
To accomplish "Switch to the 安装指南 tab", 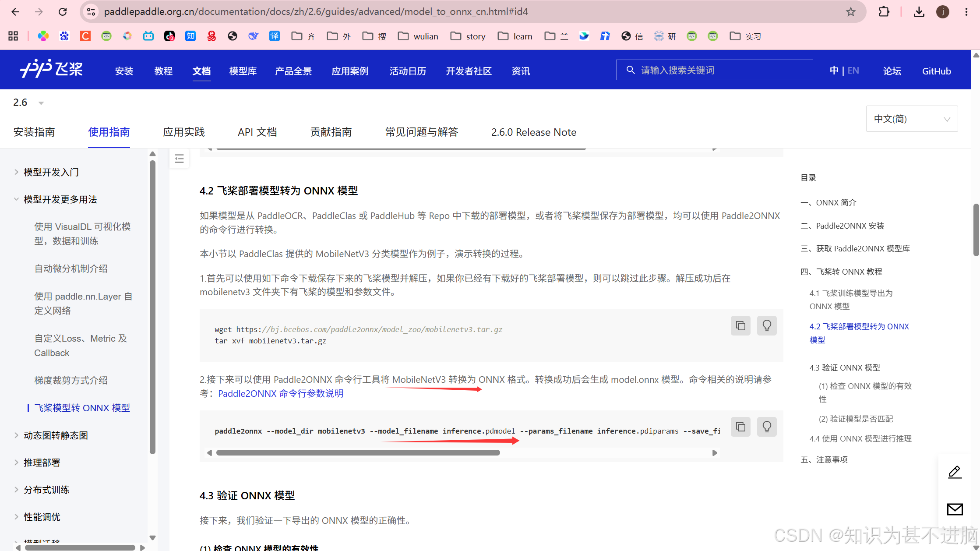I will click(34, 132).
